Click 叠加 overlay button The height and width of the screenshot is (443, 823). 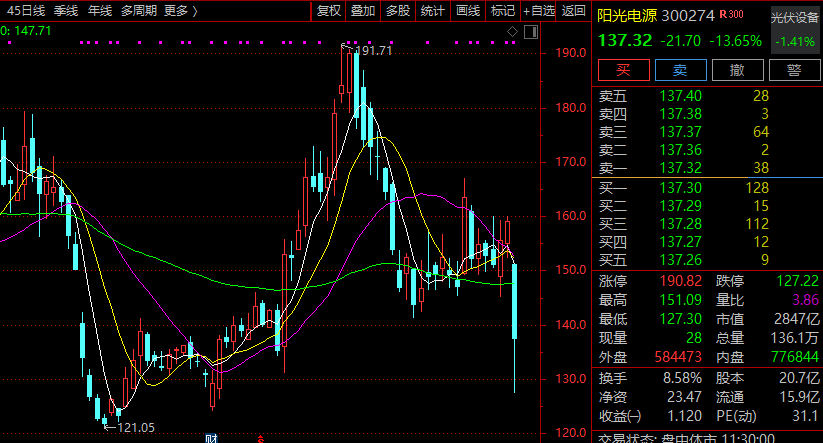[363, 10]
